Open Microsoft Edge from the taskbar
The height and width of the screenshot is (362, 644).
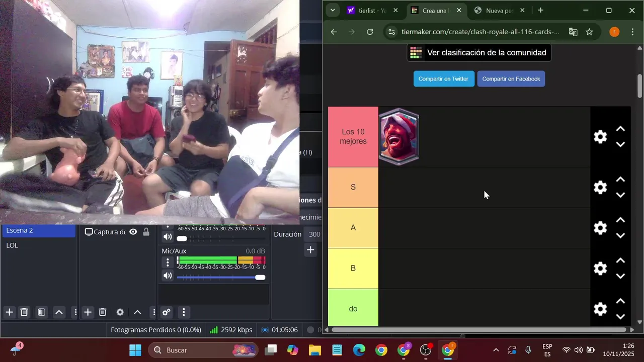coord(359,350)
